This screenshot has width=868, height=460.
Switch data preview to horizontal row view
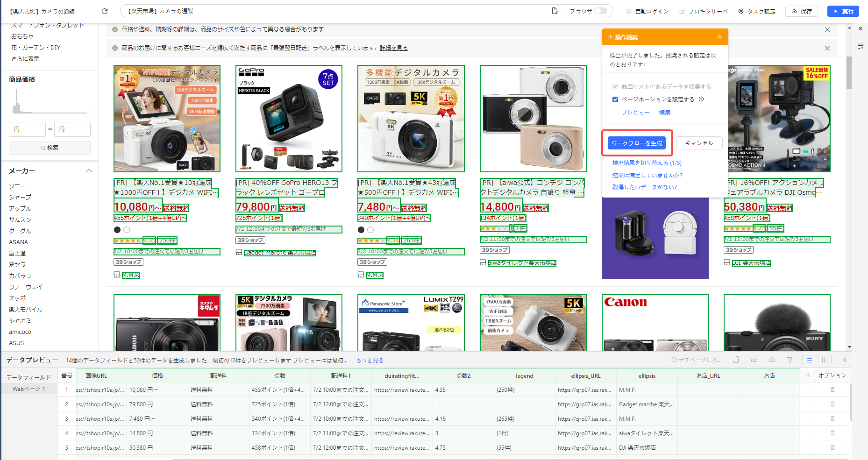pyautogui.click(x=810, y=360)
